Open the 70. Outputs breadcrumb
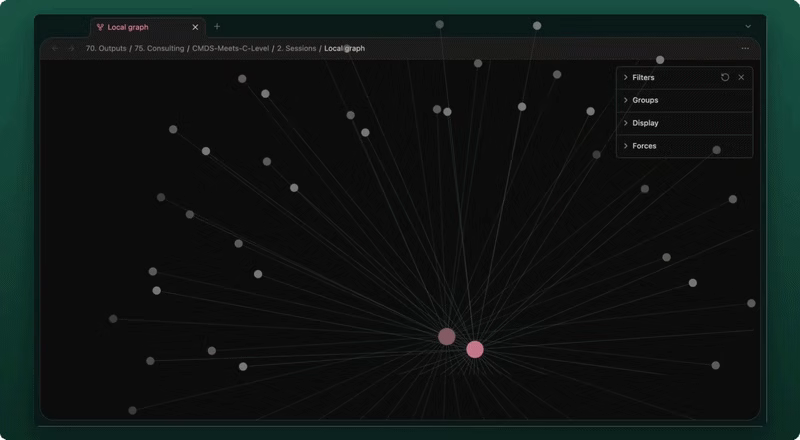The height and width of the screenshot is (440, 800). click(106, 48)
